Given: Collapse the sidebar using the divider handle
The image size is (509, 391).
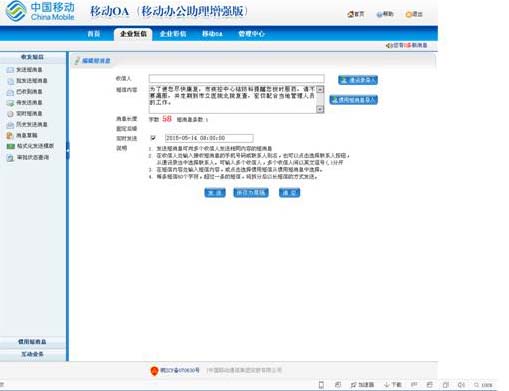Looking at the screenshot, I should (68, 150).
